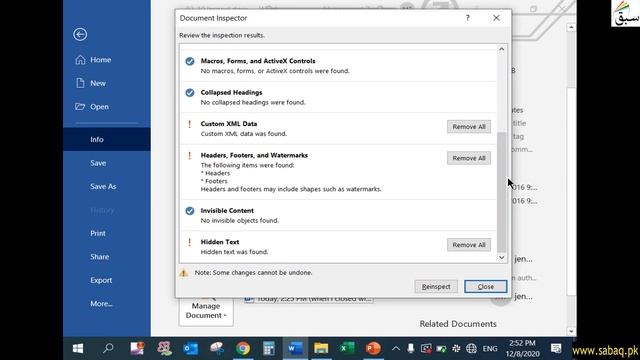Click "No invisible objects found." text
The width and height of the screenshot is (640, 360).
coord(240,221)
